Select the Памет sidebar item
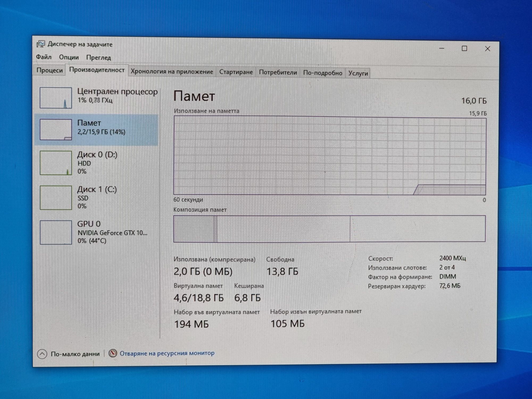This screenshot has width=532, height=399. point(96,130)
